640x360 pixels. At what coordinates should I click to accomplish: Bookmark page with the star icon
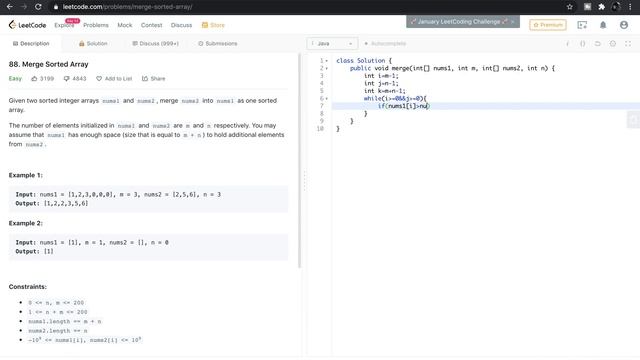coord(569,7)
